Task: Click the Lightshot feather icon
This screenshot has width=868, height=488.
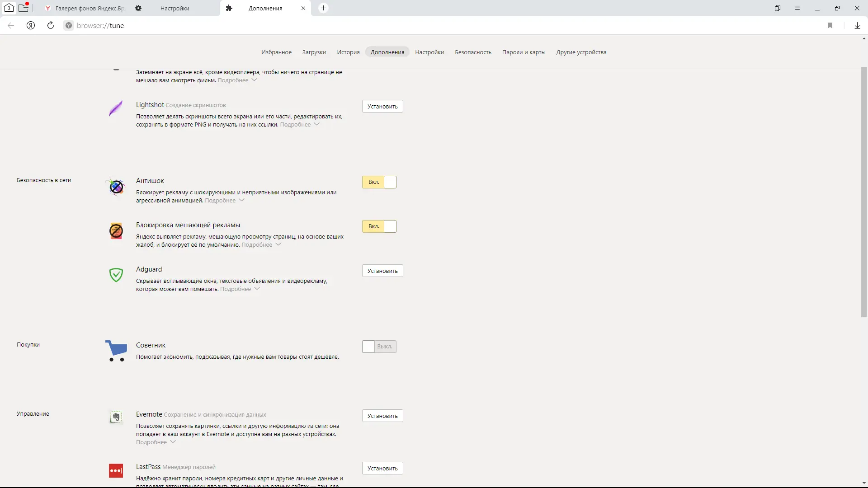Action: (x=116, y=108)
